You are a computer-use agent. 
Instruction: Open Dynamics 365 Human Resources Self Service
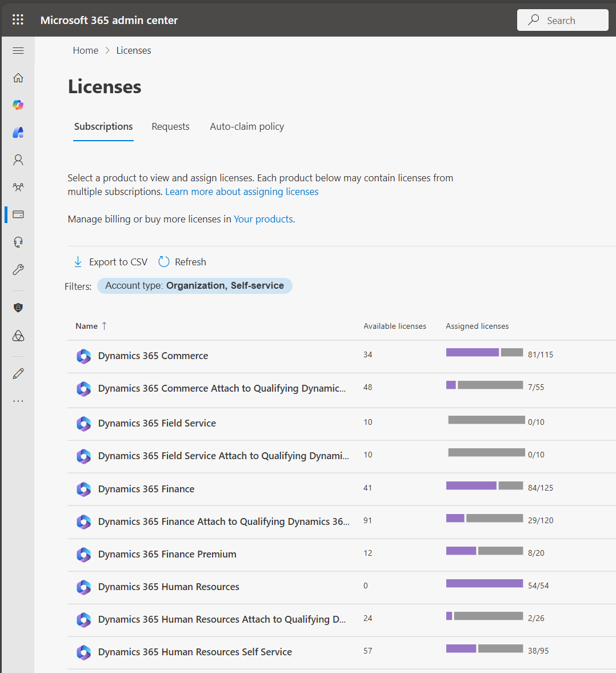coord(195,652)
